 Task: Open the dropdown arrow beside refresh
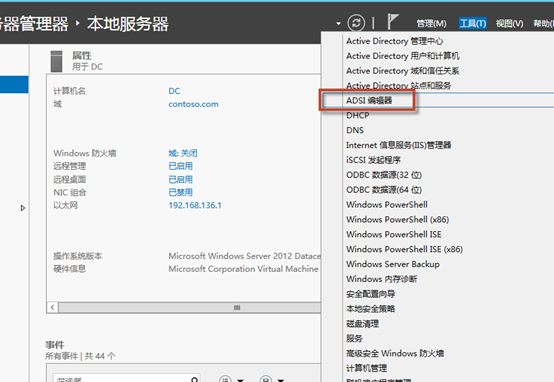point(338,24)
